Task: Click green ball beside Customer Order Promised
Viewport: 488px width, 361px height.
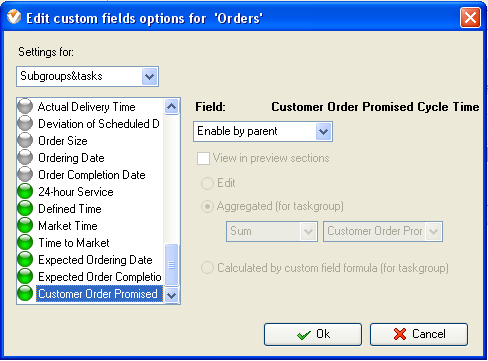Action: click(25, 294)
